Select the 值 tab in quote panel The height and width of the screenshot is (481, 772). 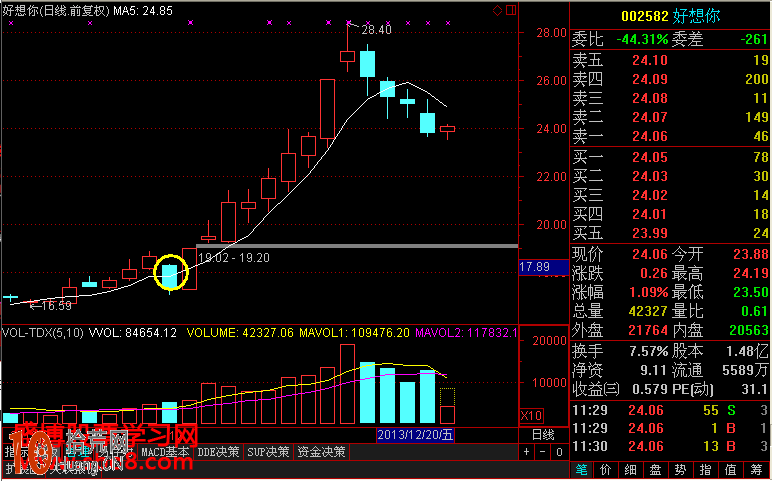pyautogui.click(x=731, y=470)
